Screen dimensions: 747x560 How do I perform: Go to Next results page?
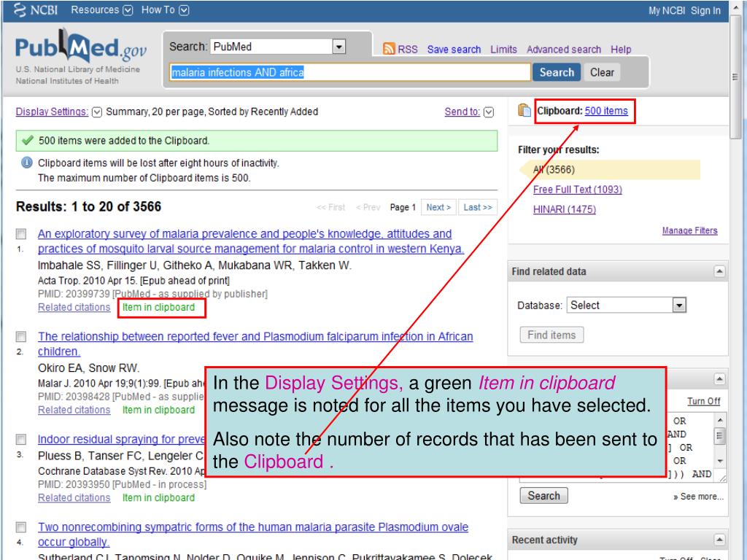(438, 207)
